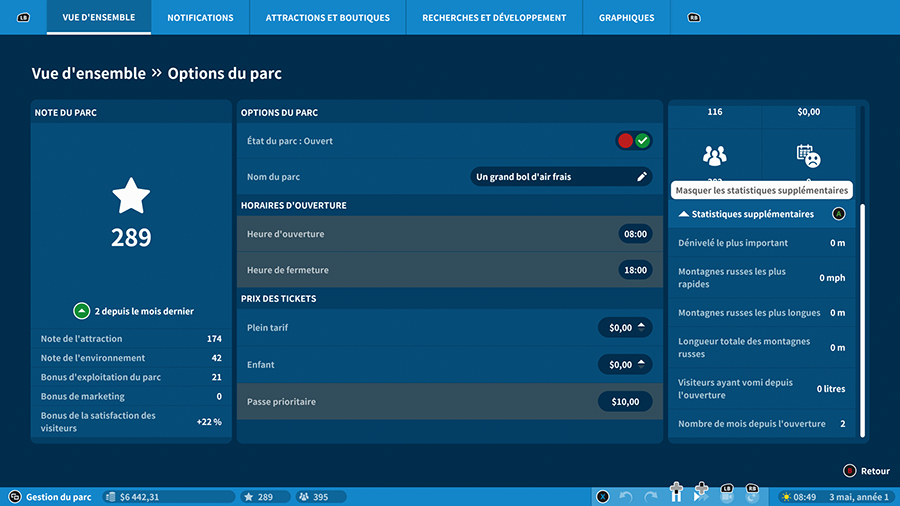Open the Recherches et Développement tab
Image resolution: width=900 pixels, height=506 pixels.
pos(494,18)
